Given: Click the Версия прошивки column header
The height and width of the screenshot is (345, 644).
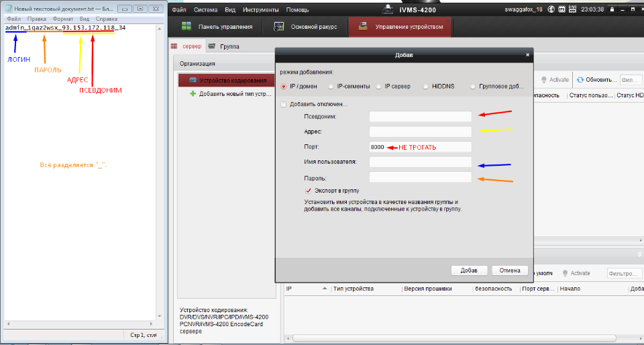Looking at the screenshot, I should tap(428, 289).
